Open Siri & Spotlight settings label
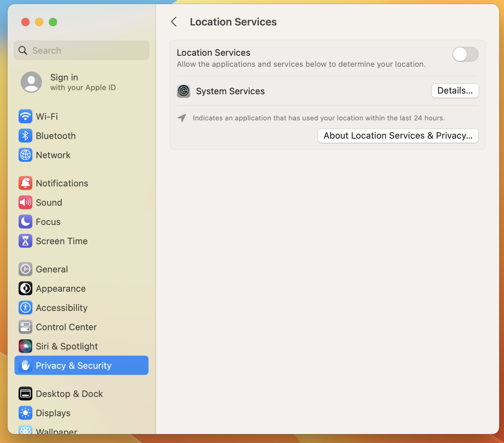Image resolution: width=504 pixels, height=443 pixels. tap(67, 346)
